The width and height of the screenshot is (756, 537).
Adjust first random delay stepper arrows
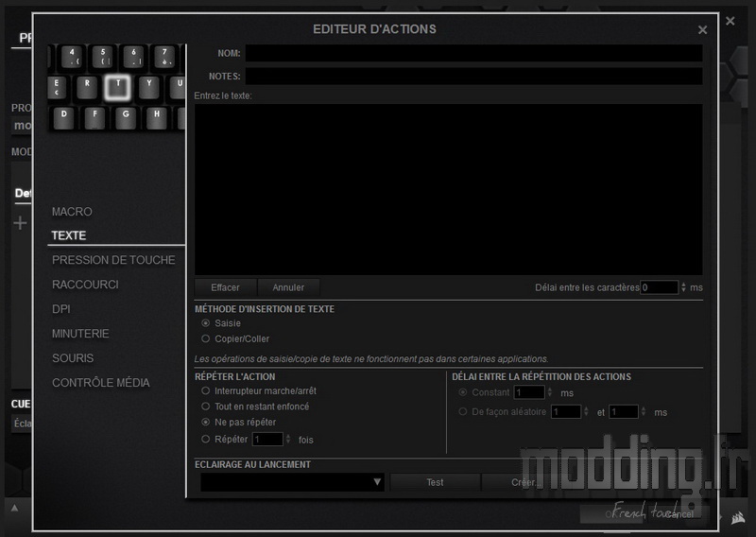(x=586, y=411)
